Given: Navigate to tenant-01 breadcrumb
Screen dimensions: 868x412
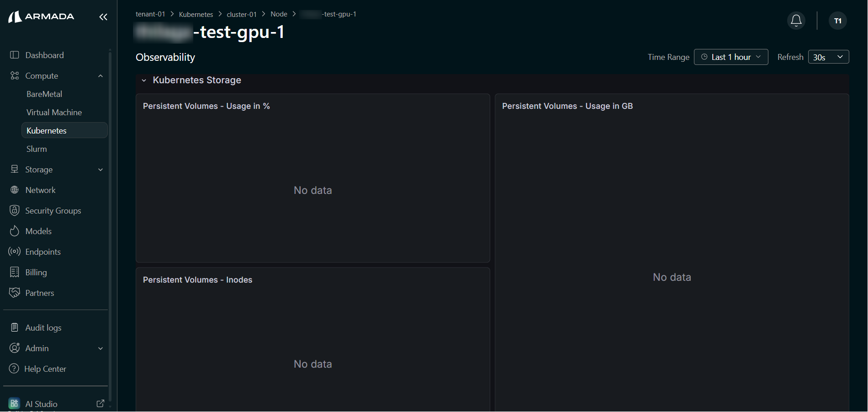Looking at the screenshot, I should [x=150, y=14].
